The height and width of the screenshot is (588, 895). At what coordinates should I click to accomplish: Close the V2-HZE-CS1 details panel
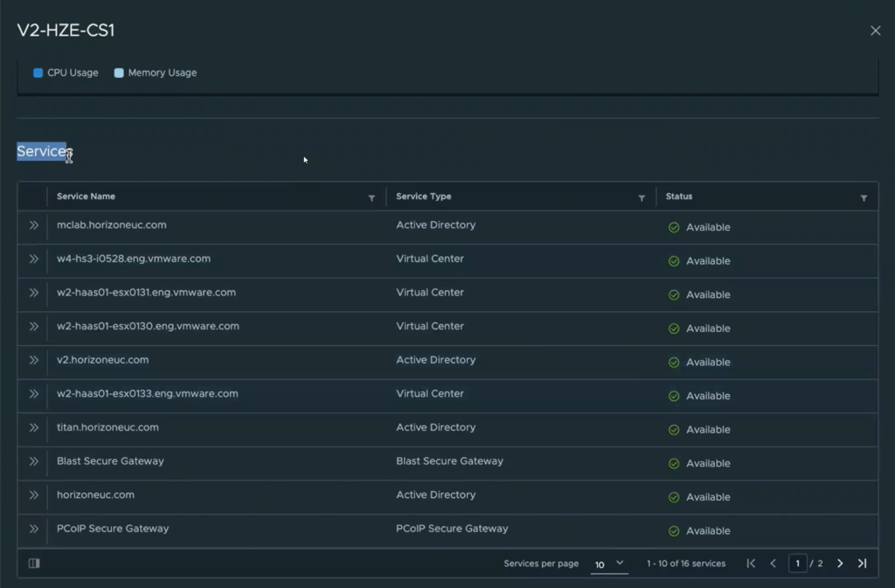pos(875,31)
